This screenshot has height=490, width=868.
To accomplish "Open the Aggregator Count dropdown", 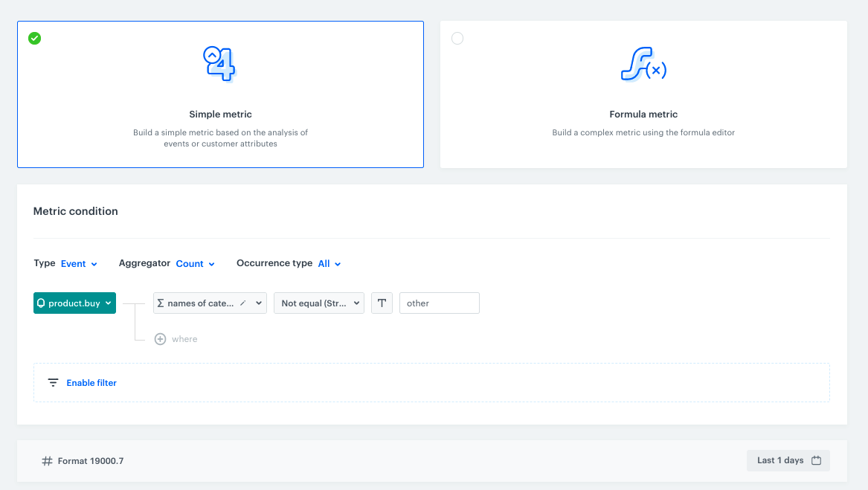I will coord(194,263).
